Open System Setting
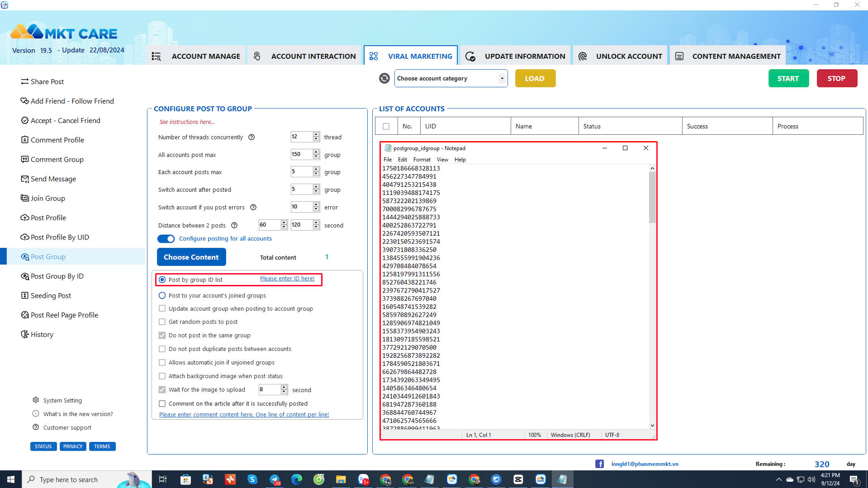The height and width of the screenshot is (488, 868). (x=62, y=400)
